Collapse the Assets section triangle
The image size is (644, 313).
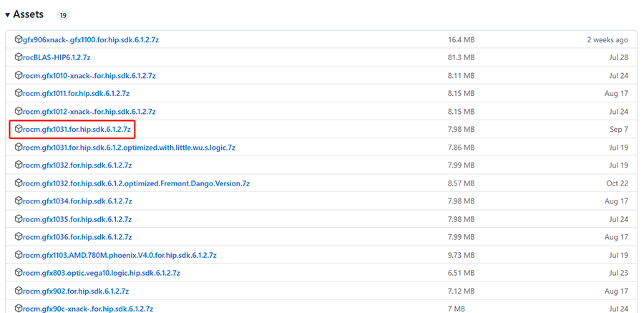(7, 15)
